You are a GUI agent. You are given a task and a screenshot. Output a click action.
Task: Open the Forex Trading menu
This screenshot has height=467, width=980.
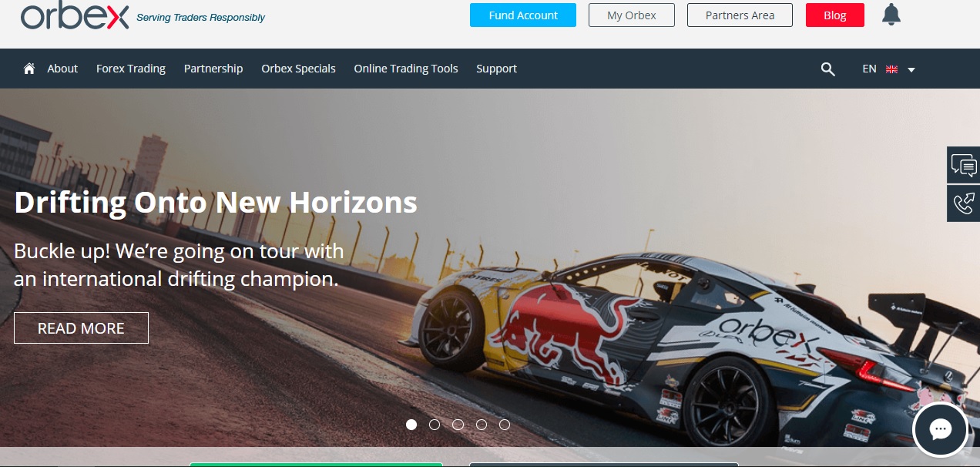point(131,69)
